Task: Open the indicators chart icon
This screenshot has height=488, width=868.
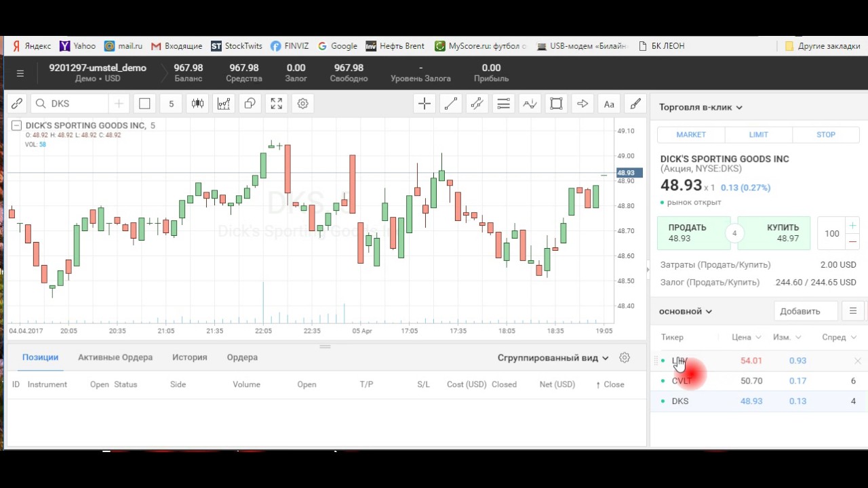Action: (x=224, y=104)
